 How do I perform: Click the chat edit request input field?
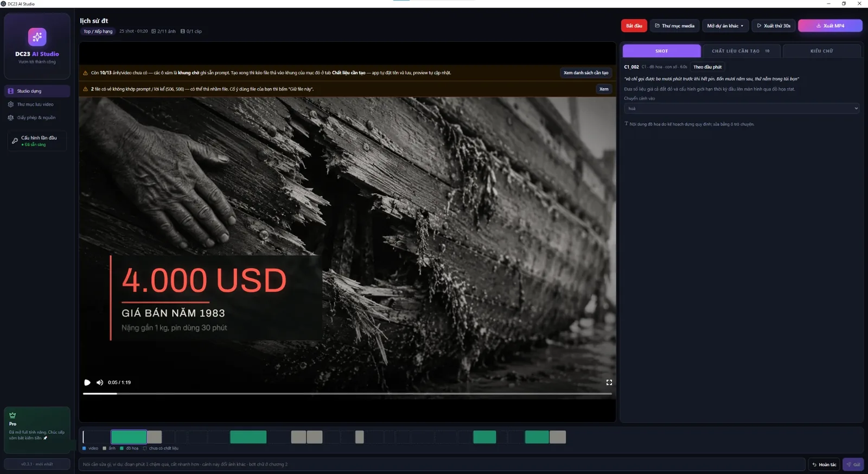tap(442, 464)
